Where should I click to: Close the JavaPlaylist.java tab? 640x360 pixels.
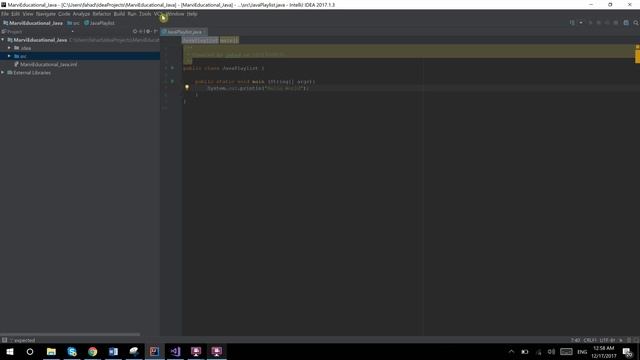[204, 32]
